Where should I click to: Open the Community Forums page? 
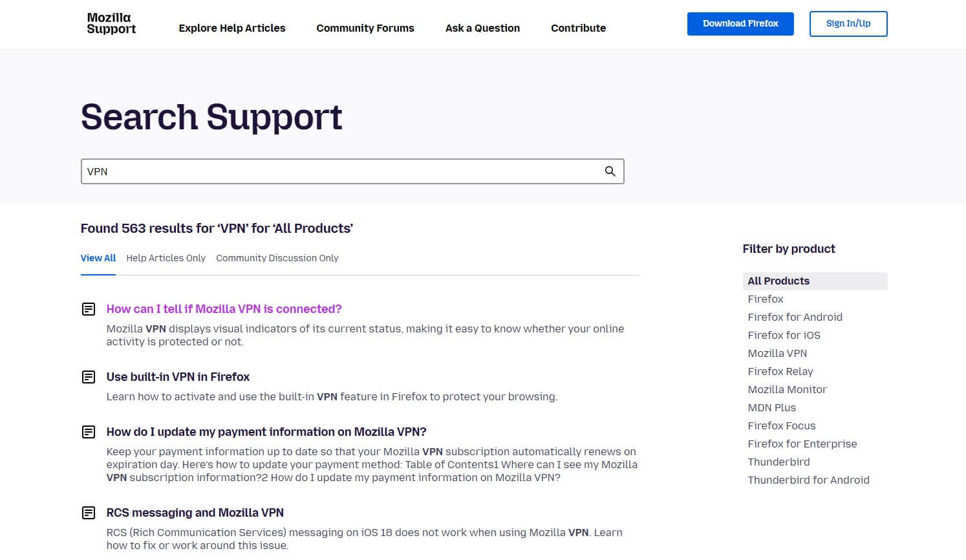click(365, 28)
